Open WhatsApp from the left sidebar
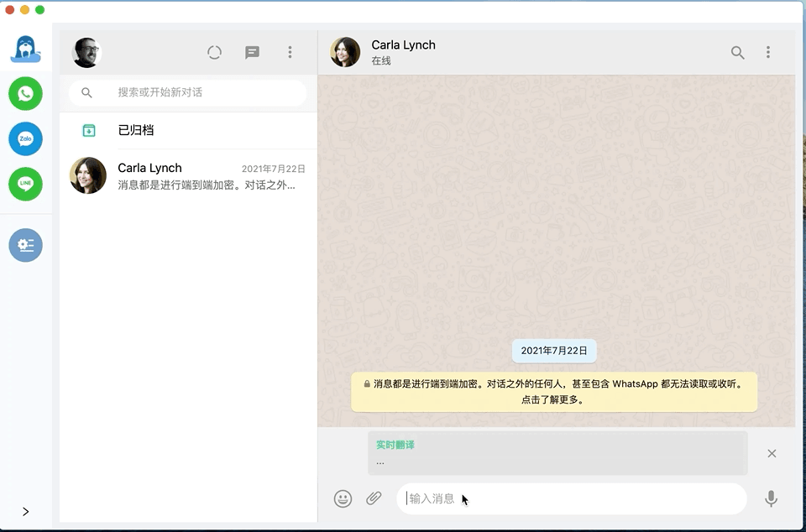The width and height of the screenshot is (806, 532). pyautogui.click(x=25, y=93)
